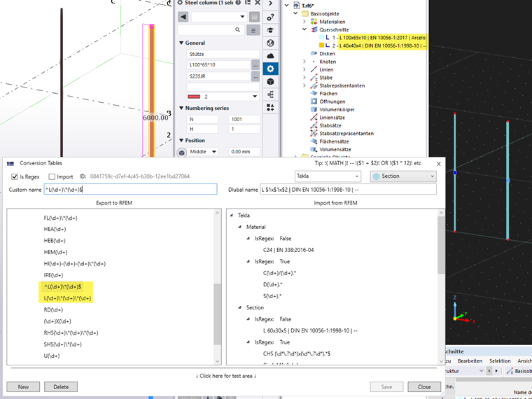The image size is (532, 399).
Task: Click the search magnifier in property filter
Action: click(237, 30)
